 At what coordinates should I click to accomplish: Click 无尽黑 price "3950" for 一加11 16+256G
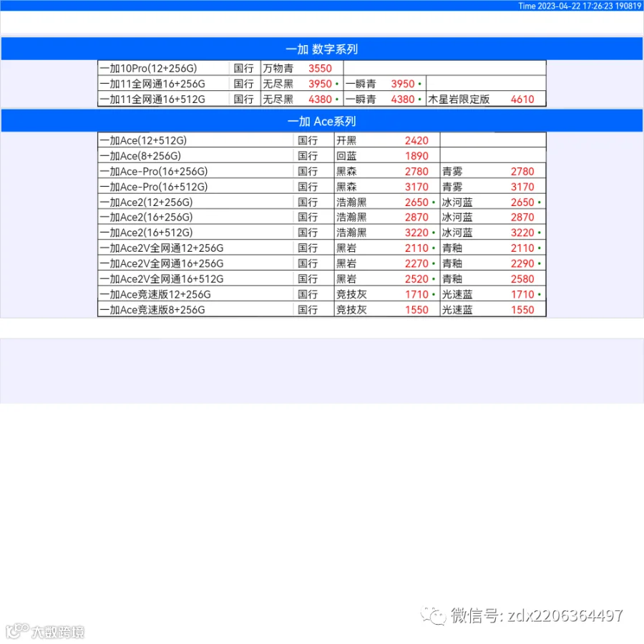[x=320, y=84]
